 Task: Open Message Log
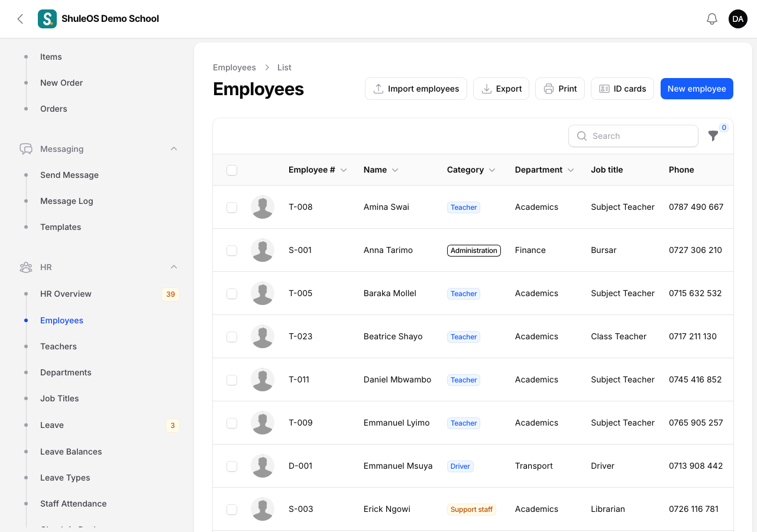67,201
